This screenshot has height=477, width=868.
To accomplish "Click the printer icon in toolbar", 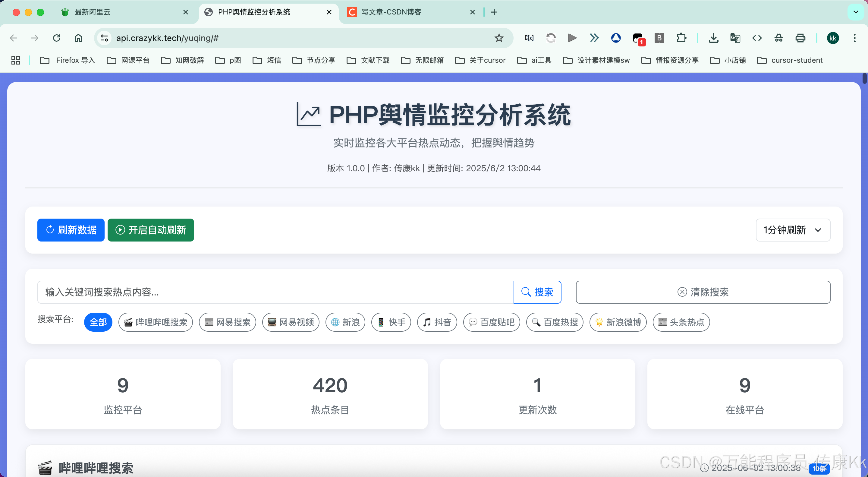I will tap(800, 38).
